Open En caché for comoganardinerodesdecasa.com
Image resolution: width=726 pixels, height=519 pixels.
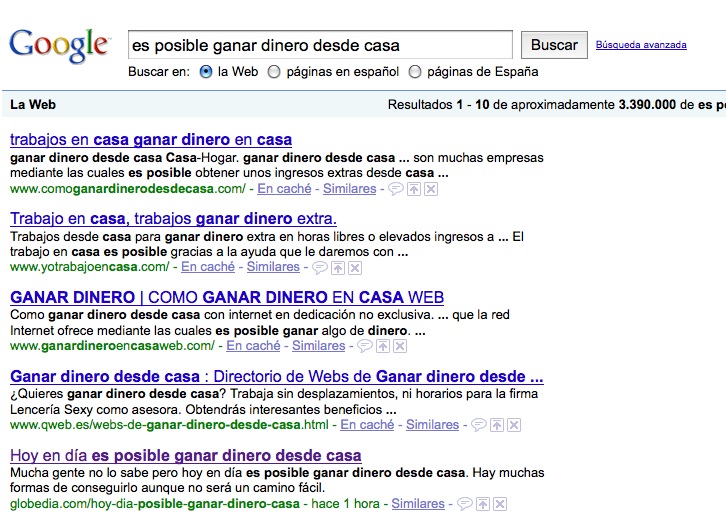coord(284,189)
